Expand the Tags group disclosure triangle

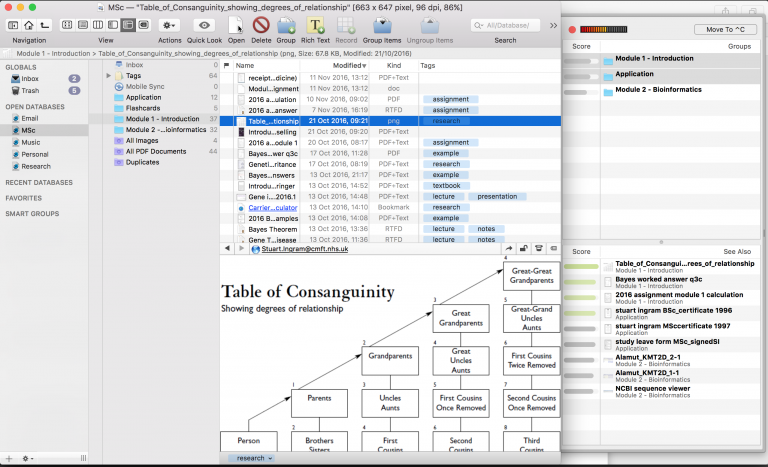[109, 75]
